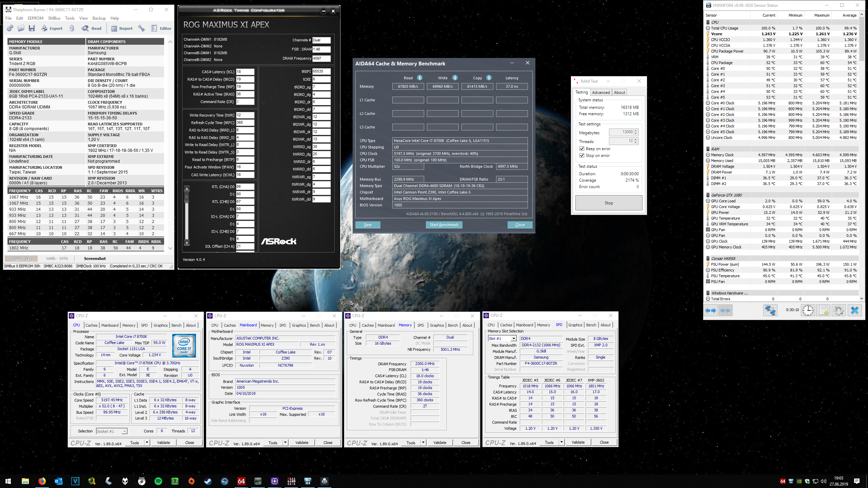
Task: Click Validate in the CPU-Z CPU window
Action: (163, 443)
